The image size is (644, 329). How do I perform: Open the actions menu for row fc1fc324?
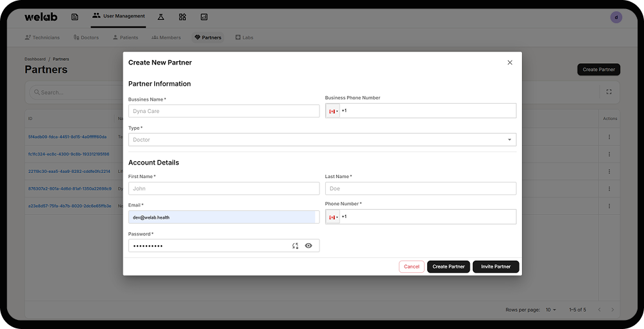tap(609, 154)
